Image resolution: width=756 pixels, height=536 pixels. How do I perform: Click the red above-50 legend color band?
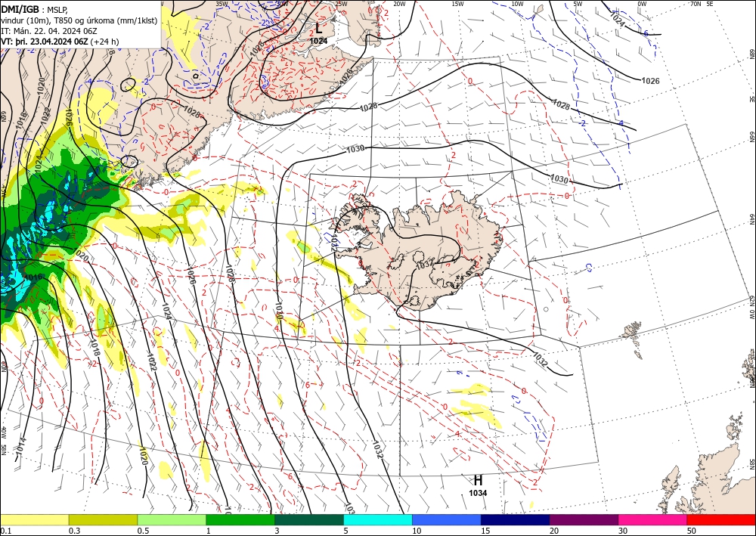tap(721, 519)
